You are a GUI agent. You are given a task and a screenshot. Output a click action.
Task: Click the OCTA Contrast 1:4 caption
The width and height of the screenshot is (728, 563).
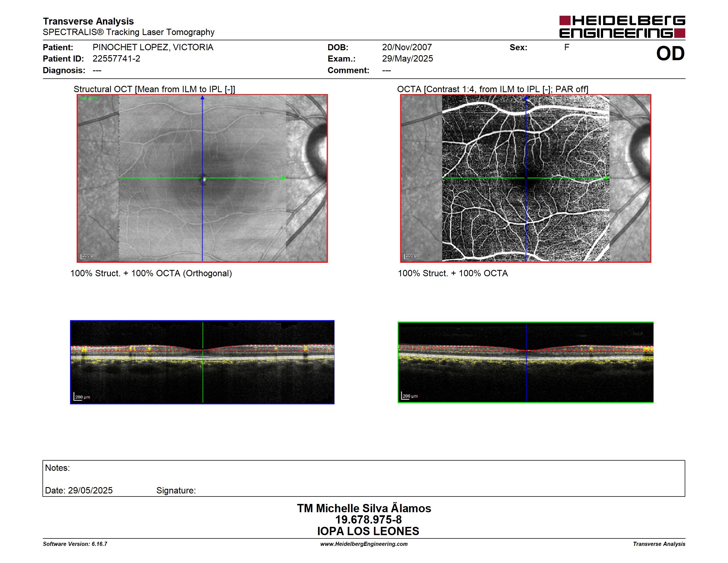493,89
